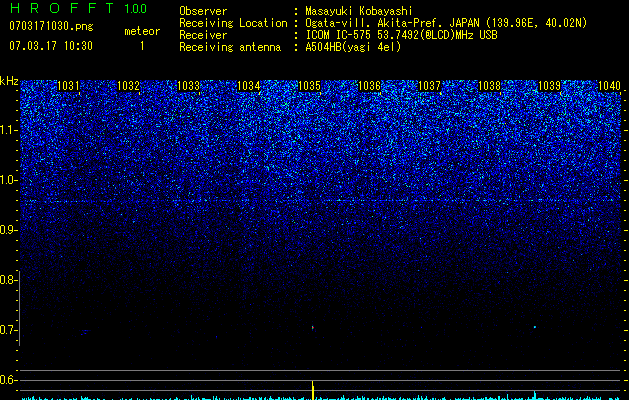Screen dimensions: 629x400
Task: Click the 1035 time marker
Action: pyautogui.click(x=309, y=85)
